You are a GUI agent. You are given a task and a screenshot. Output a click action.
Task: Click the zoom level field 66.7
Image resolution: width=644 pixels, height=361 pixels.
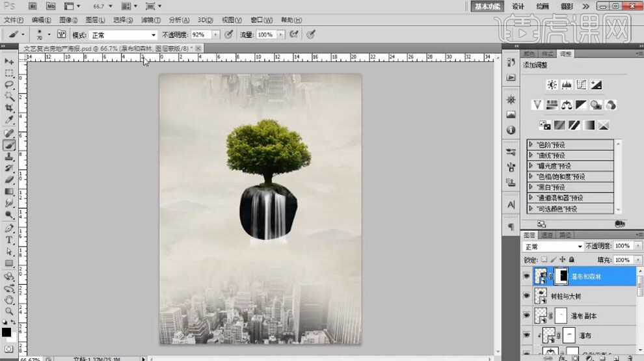point(99,6)
